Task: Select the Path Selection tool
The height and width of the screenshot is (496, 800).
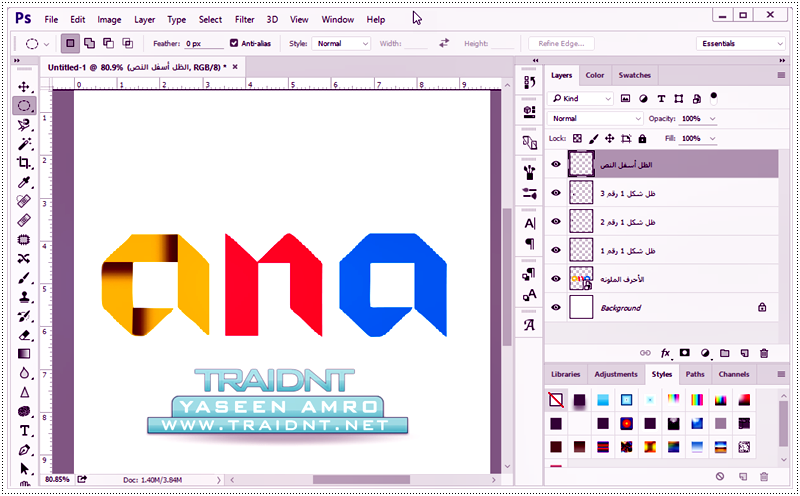Action: click(23, 469)
